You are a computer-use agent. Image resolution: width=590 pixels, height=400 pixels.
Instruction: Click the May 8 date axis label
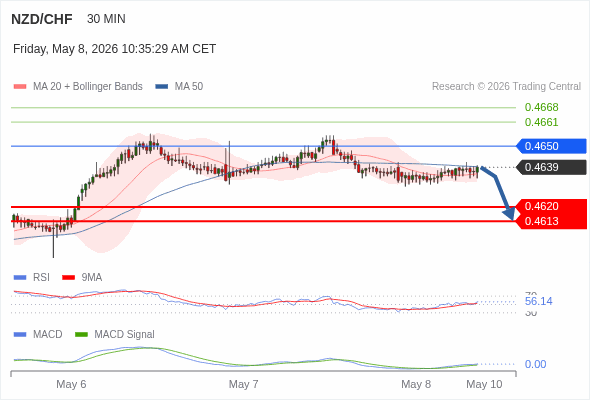pyautogui.click(x=416, y=384)
